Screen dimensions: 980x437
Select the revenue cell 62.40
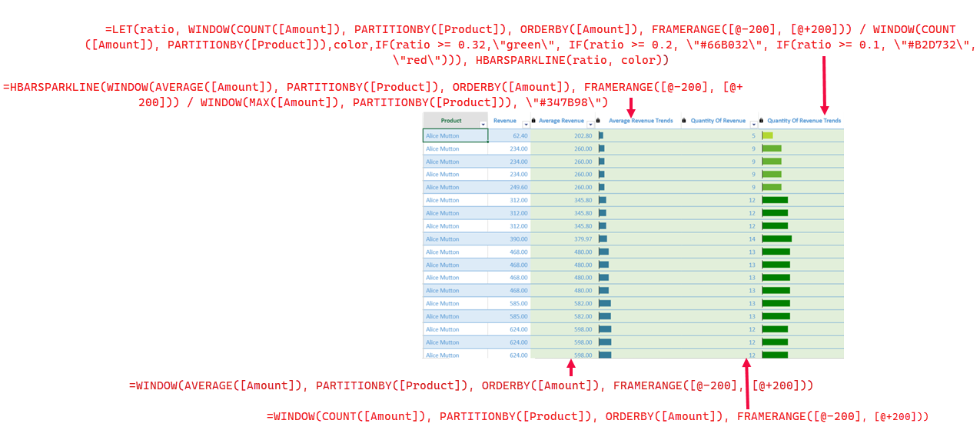coord(509,135)
